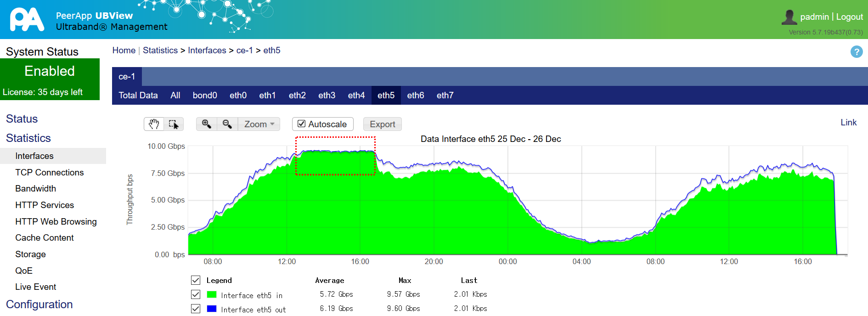Export the chart data

(x=383, y=124)
